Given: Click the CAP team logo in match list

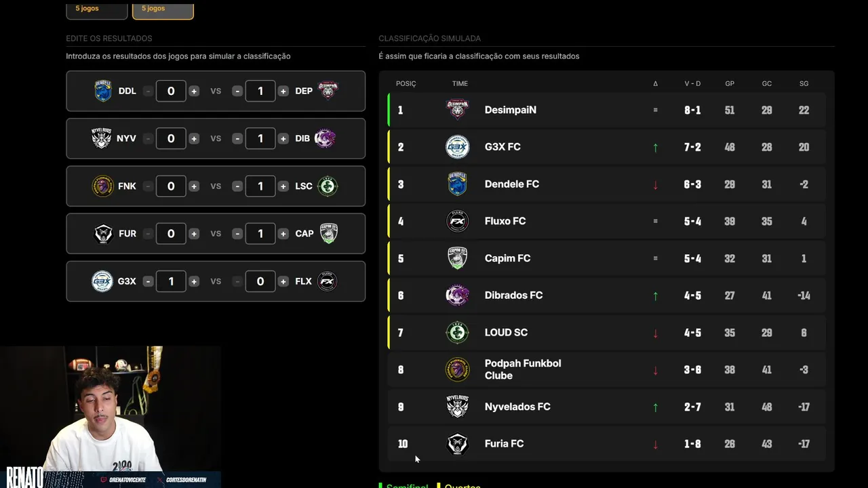Looking at the screenshot, I should tap(328, 234).
